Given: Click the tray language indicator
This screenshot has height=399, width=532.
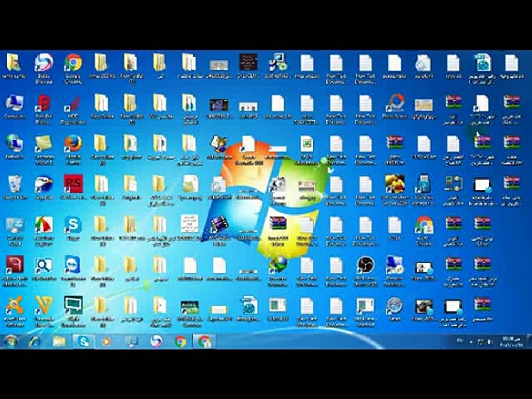Looking at the screenshot, I should click(459, 341).
